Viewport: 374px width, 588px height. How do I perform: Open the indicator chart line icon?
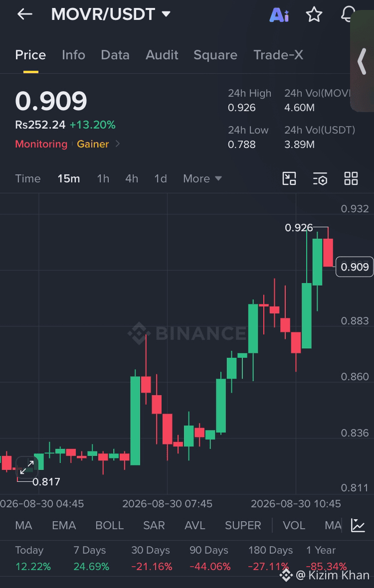click(x=358, y=525)
